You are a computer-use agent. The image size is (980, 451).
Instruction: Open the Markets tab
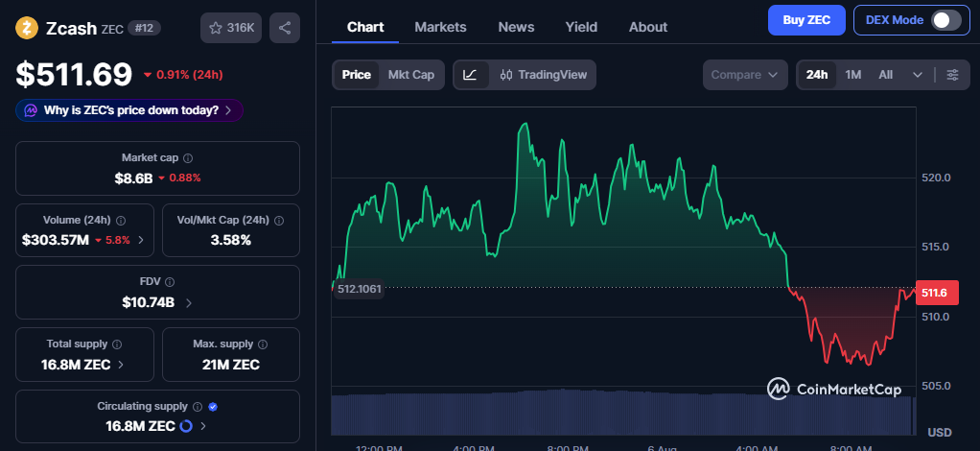441,27
